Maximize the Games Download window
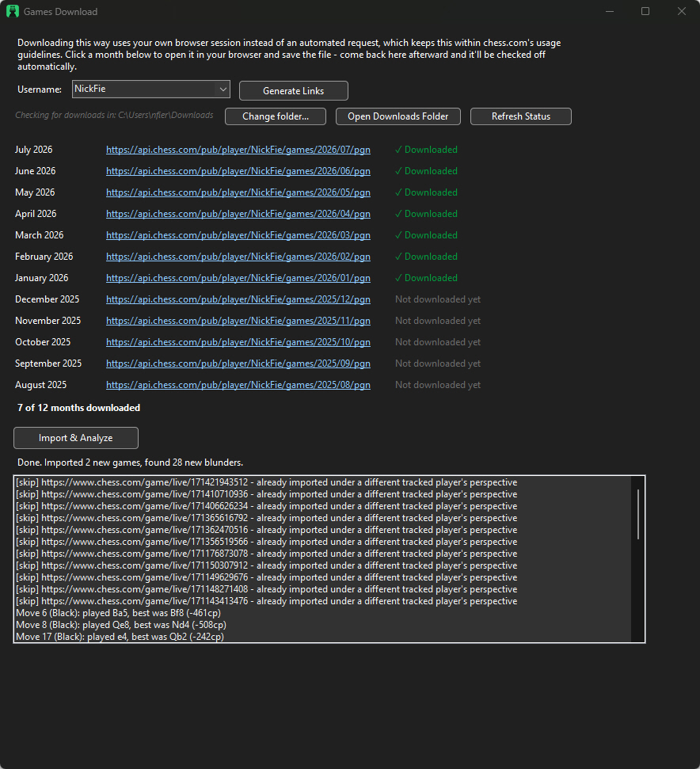The image size is (700, 769). [x=645, y=11]
